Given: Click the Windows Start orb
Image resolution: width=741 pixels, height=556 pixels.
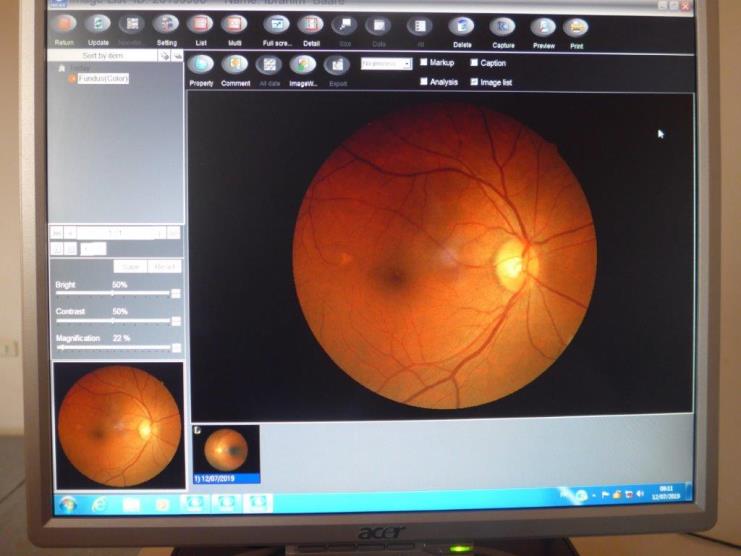Looking at the screenshot, I should pyautogui.click(x=69, y=505).
